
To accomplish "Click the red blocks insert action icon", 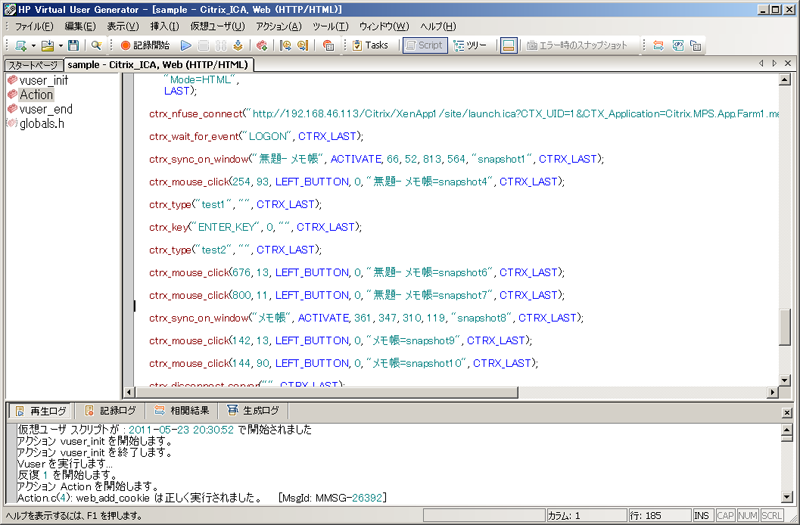I will [x=262, y=45].
